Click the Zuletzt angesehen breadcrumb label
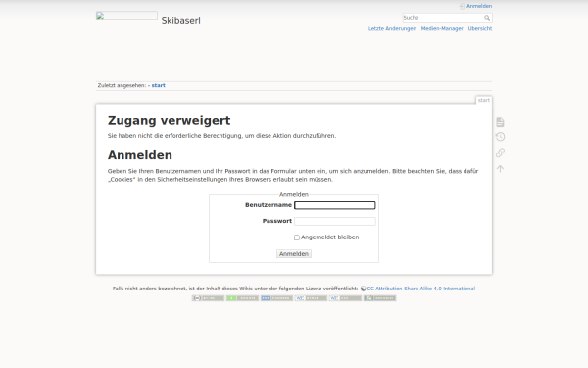Screen dimensions: 588x368 (x=122, y=85)
